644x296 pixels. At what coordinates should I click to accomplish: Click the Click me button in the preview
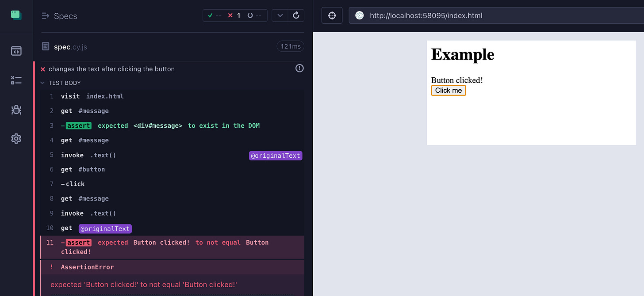[448, 90]
